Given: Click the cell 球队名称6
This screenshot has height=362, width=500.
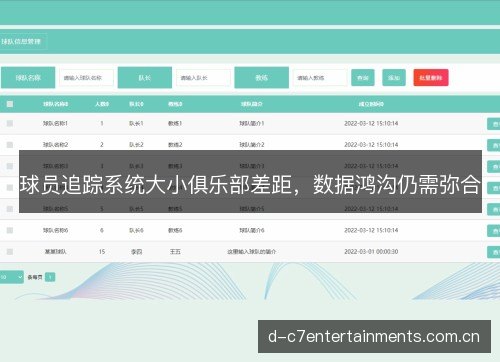Looking at the screenshot, I should pyautogui.click(x=55, y=230).
